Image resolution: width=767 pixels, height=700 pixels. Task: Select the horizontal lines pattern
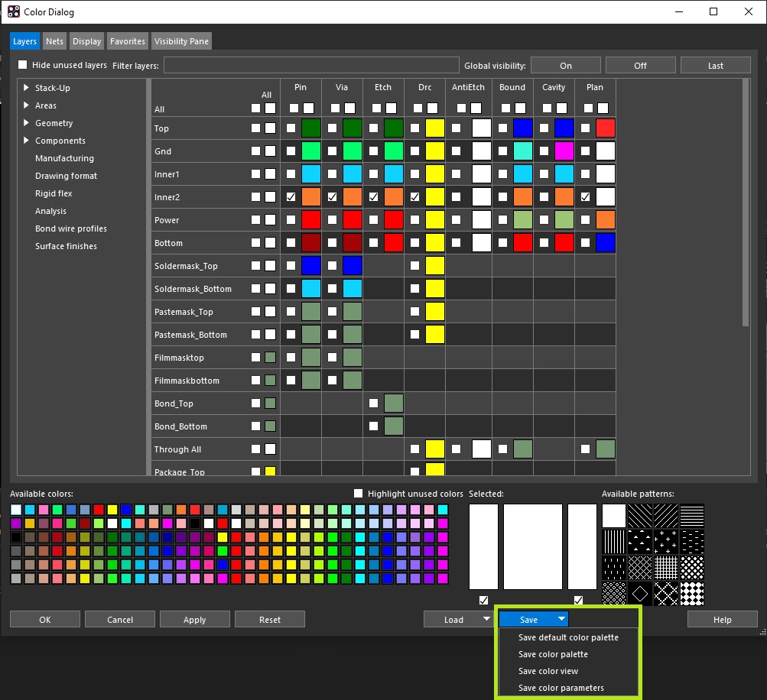(692, 516)
